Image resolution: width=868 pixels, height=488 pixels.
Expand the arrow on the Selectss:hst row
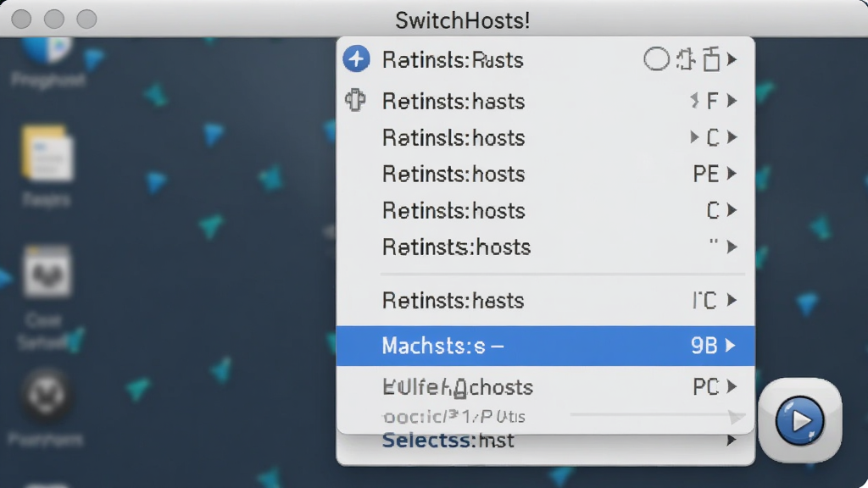(x=732, y=441)
